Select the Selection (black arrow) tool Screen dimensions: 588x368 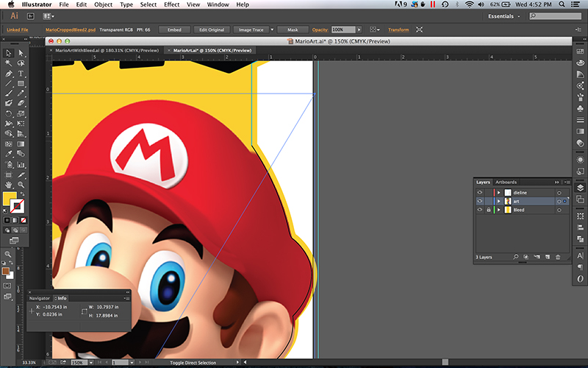[9, 53]
